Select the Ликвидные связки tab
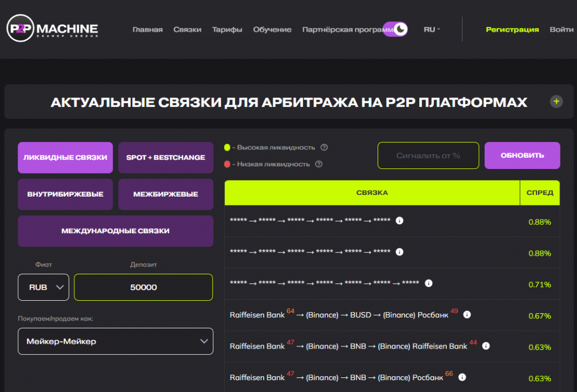The image size is (577, 392). 65,157
